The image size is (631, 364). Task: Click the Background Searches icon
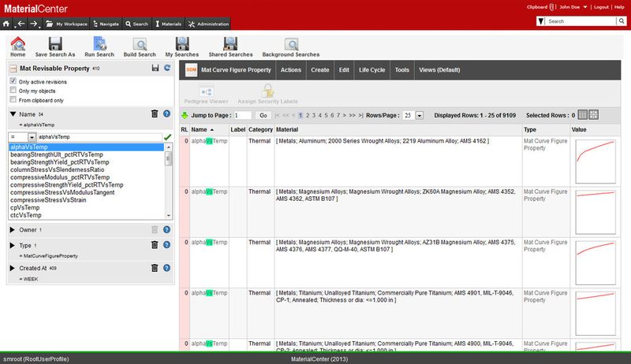click(x=290, y=44)
